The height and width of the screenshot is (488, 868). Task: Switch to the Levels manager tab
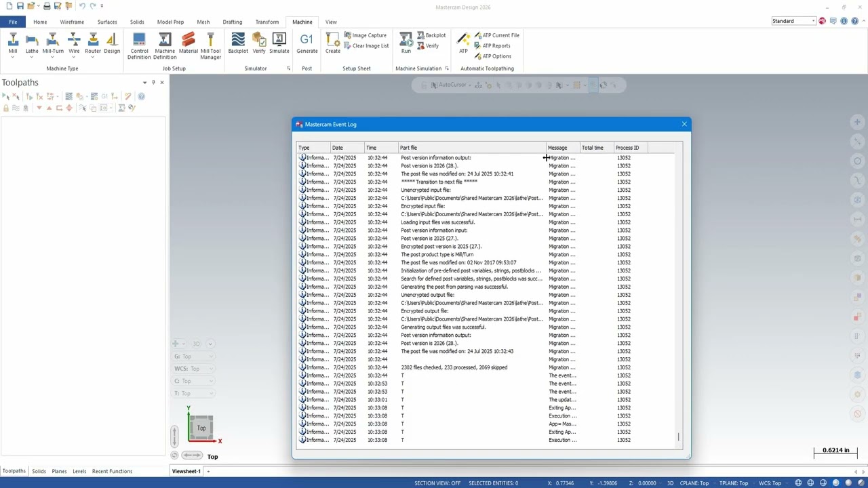click(79, 471)
